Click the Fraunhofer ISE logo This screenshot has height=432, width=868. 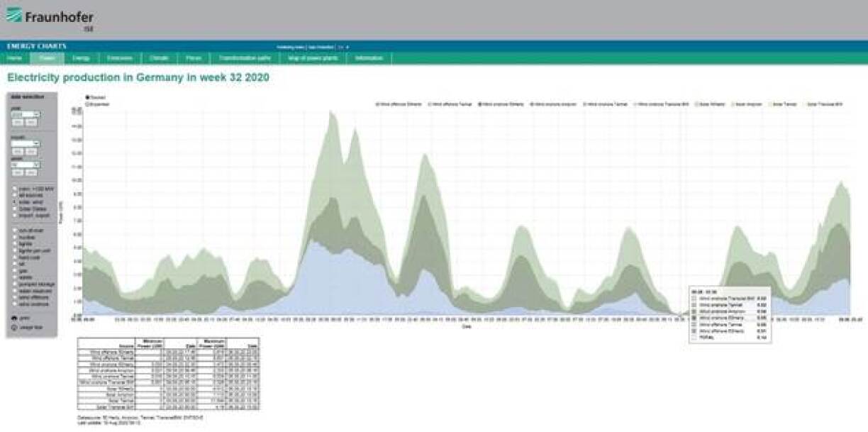(50, 19)
